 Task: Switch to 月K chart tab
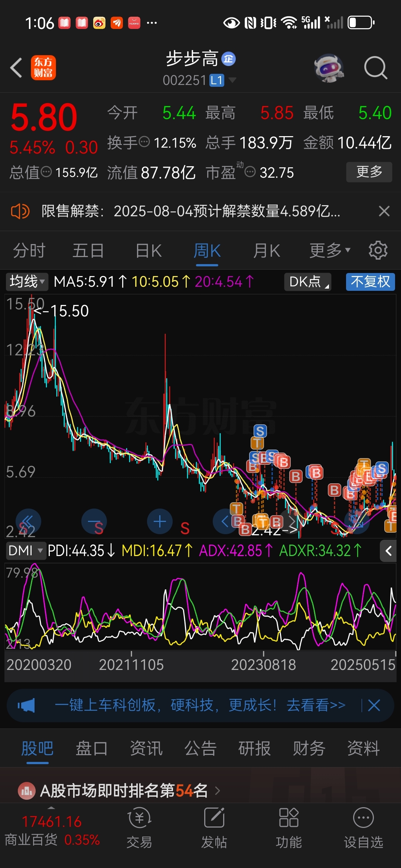coord(266,250)
